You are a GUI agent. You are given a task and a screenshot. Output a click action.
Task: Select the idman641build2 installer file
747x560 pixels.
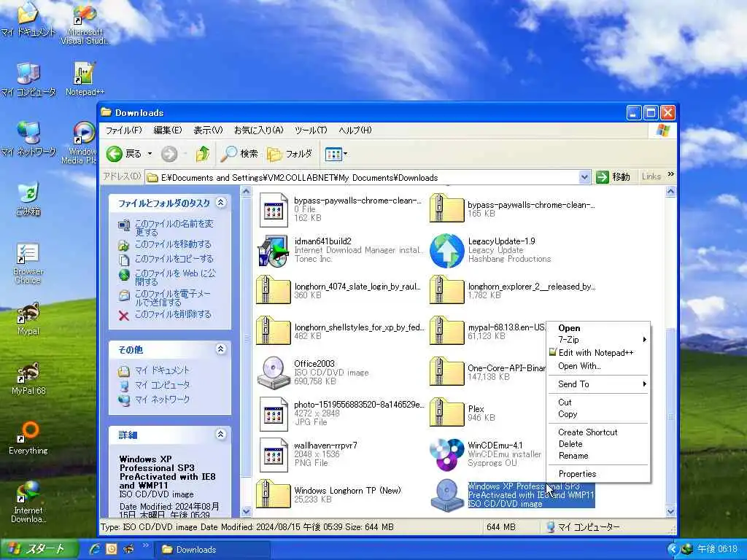pos(339,251)
